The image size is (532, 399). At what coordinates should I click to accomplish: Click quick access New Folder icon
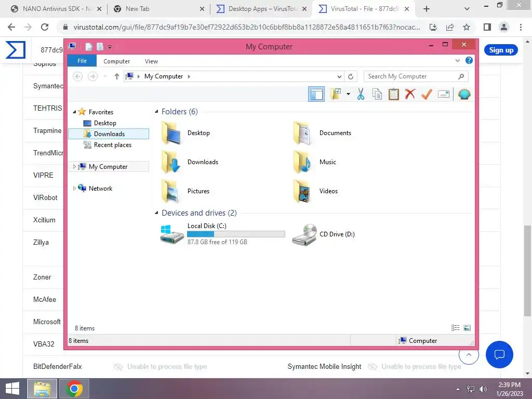click(100, 46)
